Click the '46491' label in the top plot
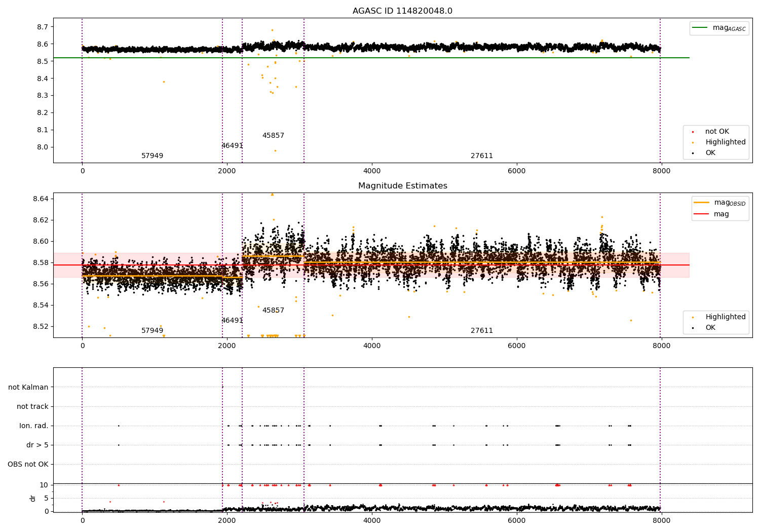This screenshot has height=532, width=760. point(232,146)
